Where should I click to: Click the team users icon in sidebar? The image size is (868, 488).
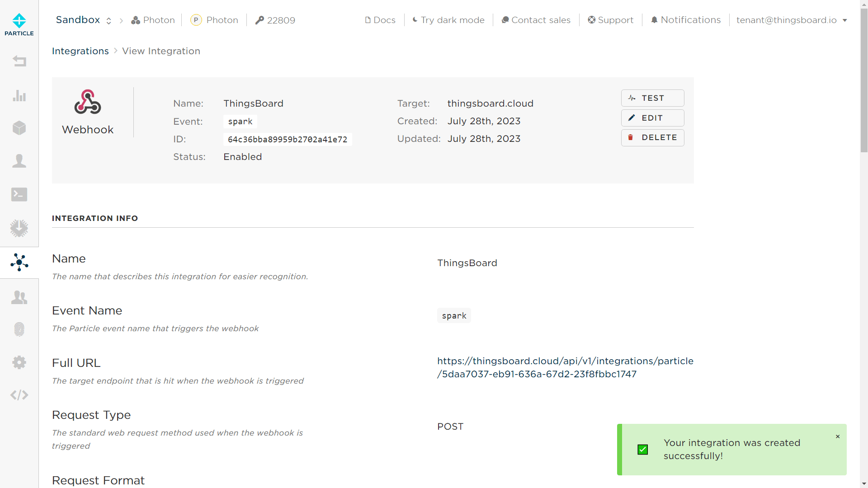tap(19, 297)
